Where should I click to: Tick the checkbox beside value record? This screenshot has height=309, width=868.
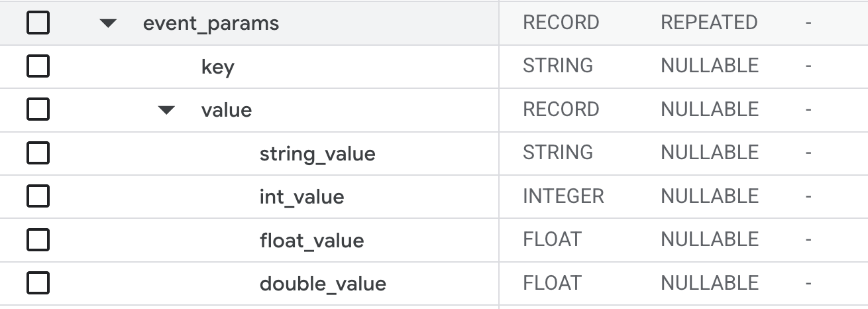pyautogui.click(x=38, y=110)
